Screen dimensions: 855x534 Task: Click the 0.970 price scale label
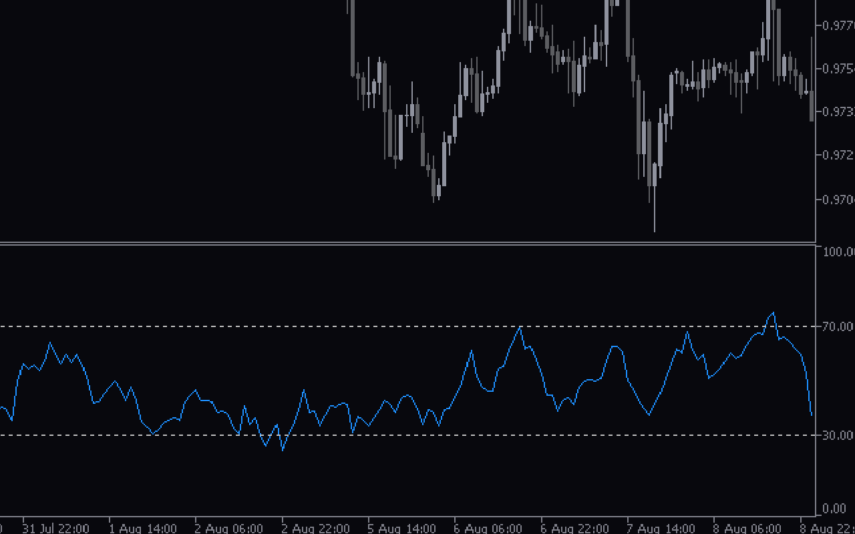[838, 200]
